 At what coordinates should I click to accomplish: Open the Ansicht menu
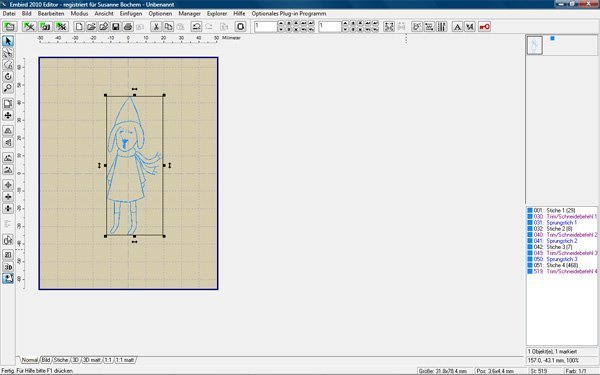pyautogui.click(x=104, y=13)
